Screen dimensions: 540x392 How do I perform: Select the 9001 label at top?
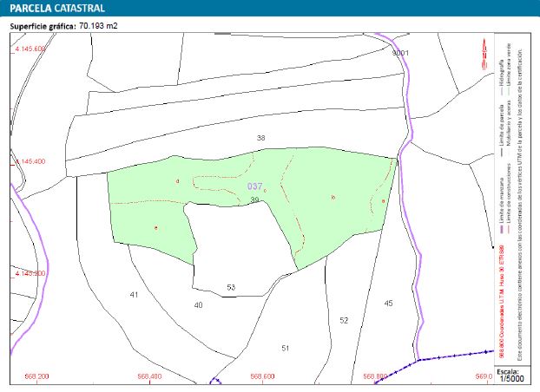tap(400, 53)
